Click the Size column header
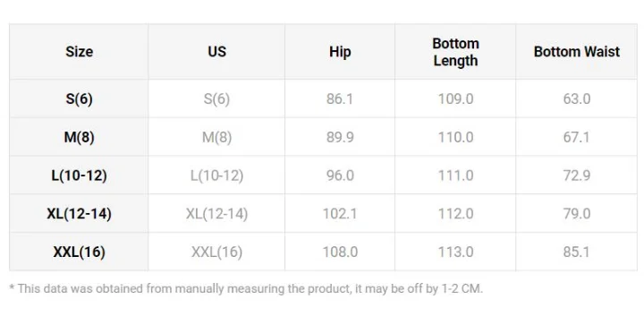 (79, 52)
